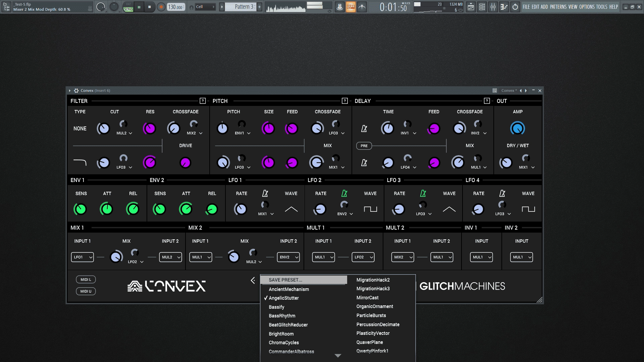Click the top filter type NONE selector
This screenshot has width=644, height=362.
click(x=80, y=128)
